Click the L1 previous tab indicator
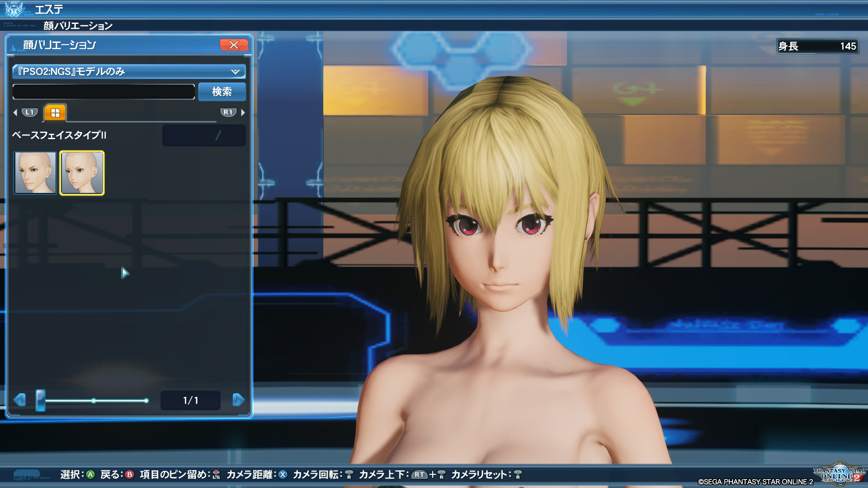The height and width of the screenshot is (488, 868). click(30, 112)
